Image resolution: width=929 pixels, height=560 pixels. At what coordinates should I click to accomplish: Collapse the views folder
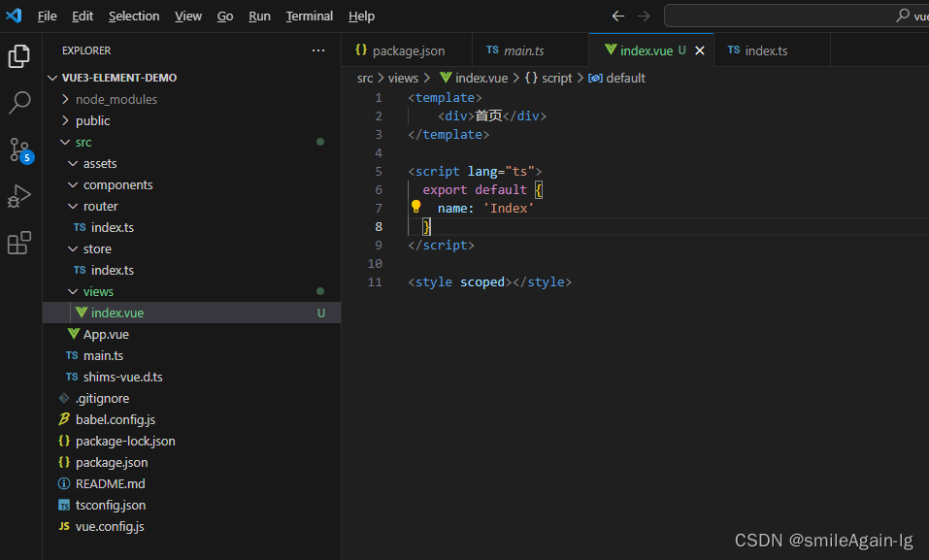pyautogui.click(x=74, y=291)
